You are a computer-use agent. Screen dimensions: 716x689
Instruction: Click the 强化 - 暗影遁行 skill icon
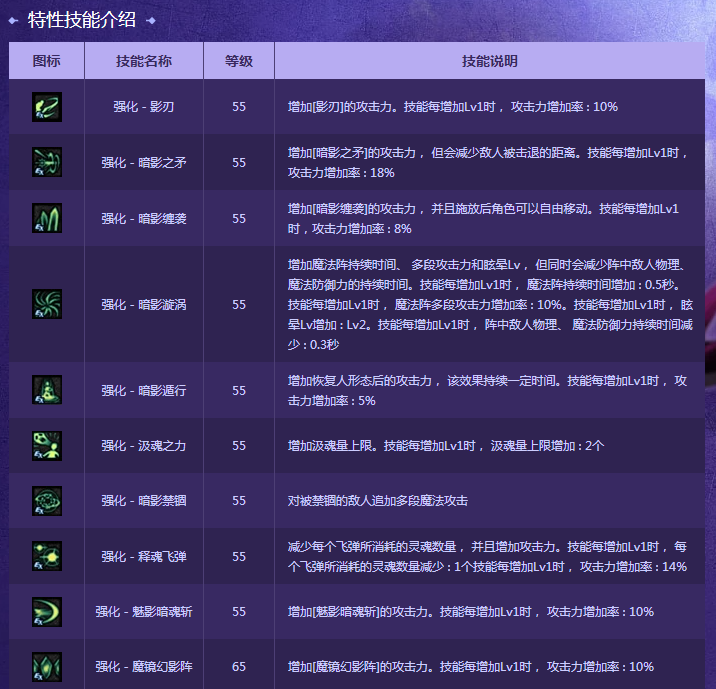click(x=47, y=390)
